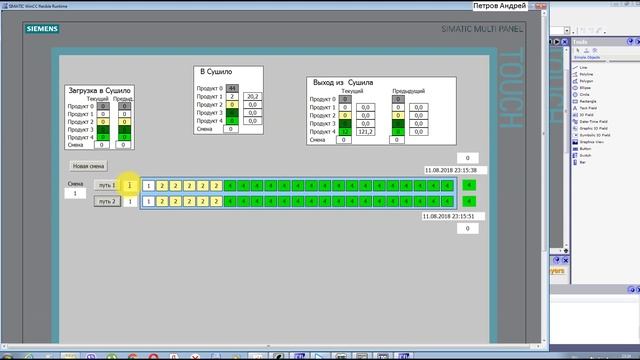The image size is (640, 360).
Task: Open the dropdown arrow above Tools panel
Action: tap(567, 31)
